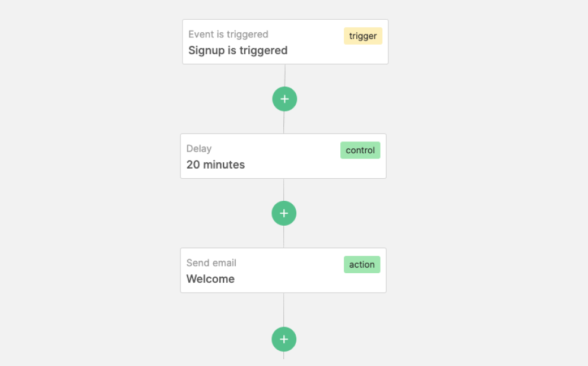Image resolution: width=588 pixels, height=366 pixels.
Task: Click the plus button below the Signup trigger
Action: [284, 99]
